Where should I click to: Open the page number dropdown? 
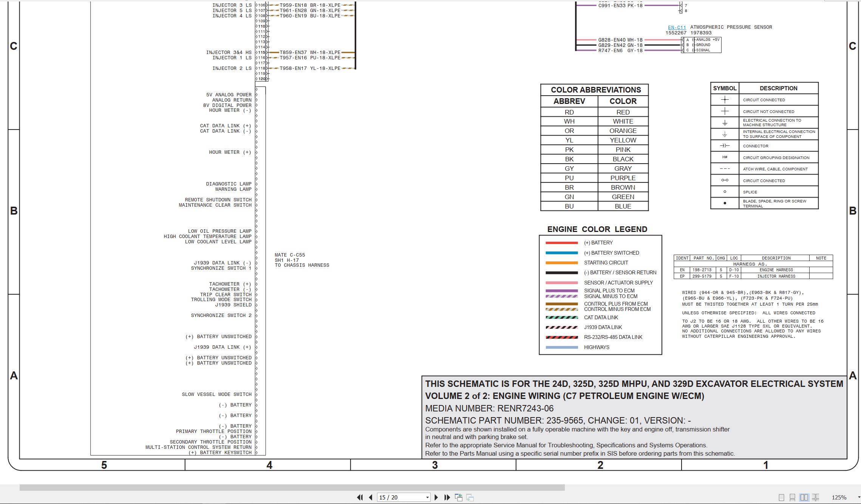[x=427, y=498]
